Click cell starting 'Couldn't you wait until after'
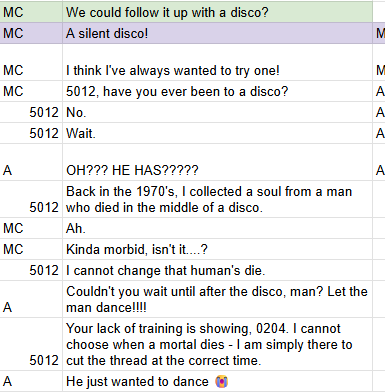The width and height of the screenshot is (385, 392). pyautogui.click(x=217, y=299)
